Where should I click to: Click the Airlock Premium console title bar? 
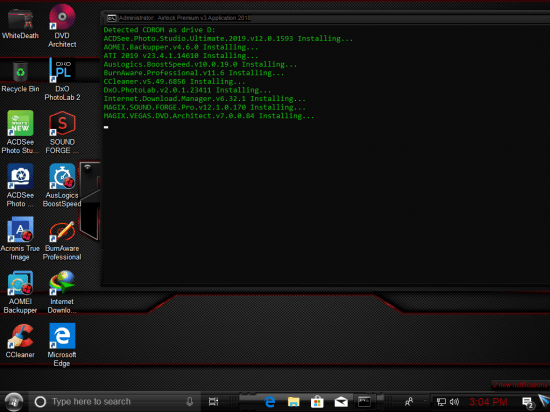(326, 18)
